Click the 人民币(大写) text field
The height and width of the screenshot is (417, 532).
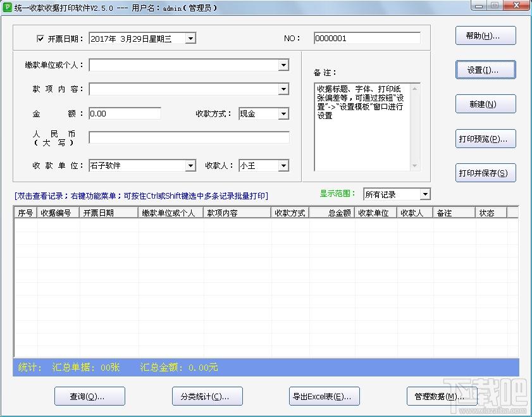pos(189,138)
